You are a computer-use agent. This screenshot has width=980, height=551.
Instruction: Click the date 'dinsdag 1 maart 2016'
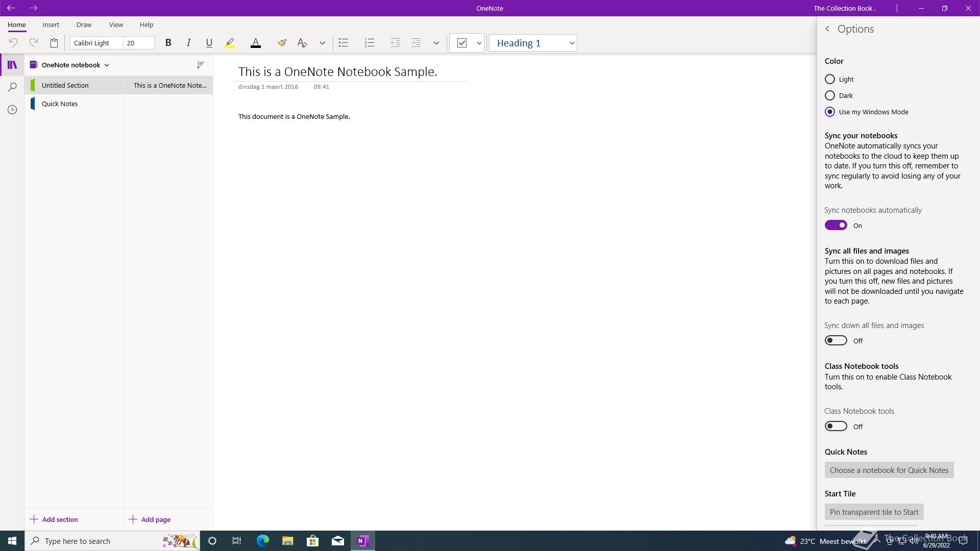pos(268,87)
